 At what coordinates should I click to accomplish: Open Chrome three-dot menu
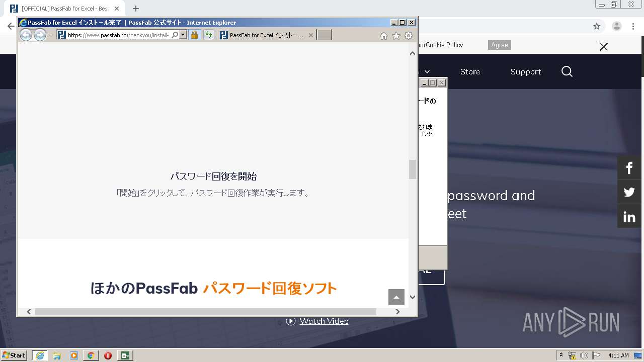click(x=633, y=26)
